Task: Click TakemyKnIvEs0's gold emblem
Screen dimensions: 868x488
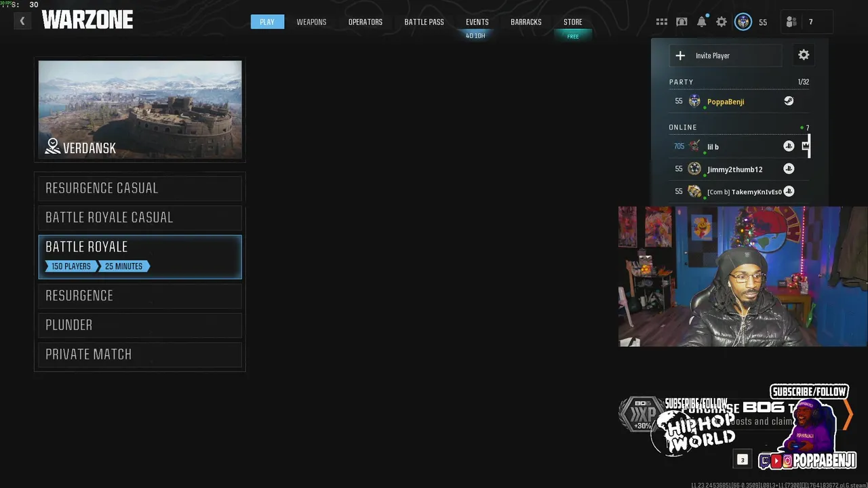Action: click(x=694, y=191)
